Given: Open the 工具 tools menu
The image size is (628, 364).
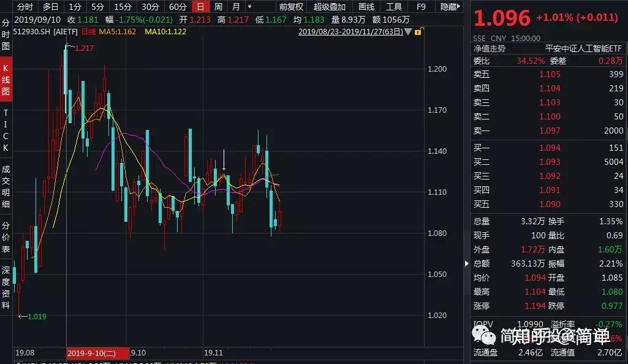Looking at the screenshot, I should click(394, 7).
